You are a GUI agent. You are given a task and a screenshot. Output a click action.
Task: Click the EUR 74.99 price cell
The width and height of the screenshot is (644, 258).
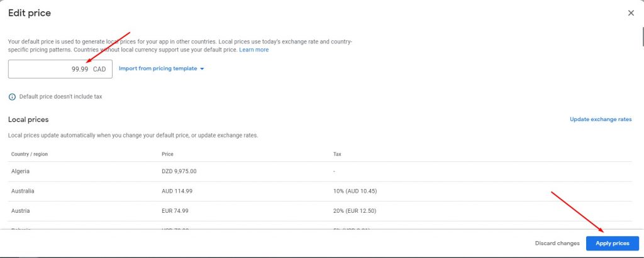pos(175,211)
